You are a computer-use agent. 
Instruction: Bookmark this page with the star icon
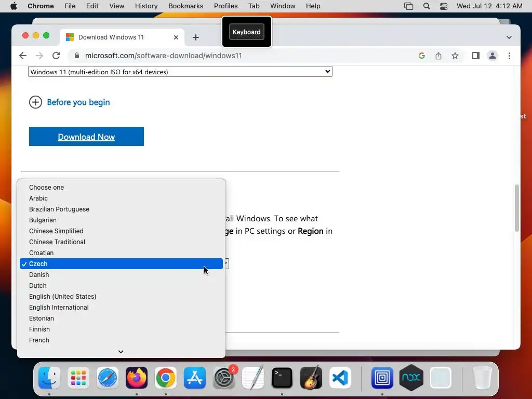click(x=455, y=56)
